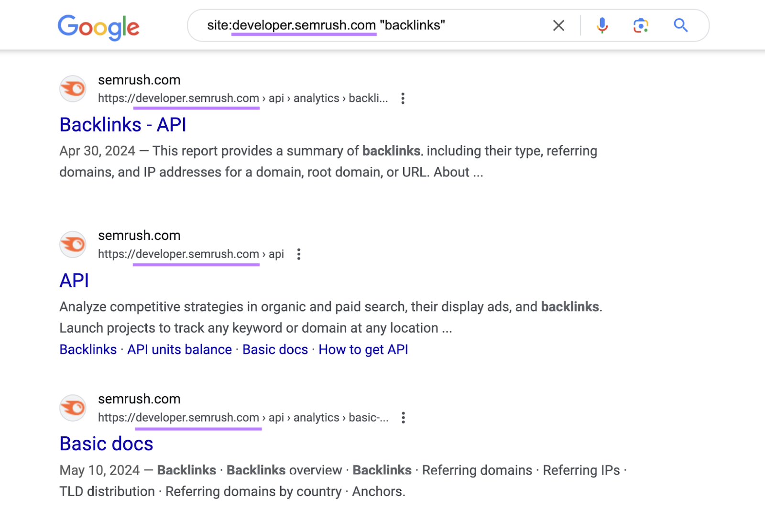Screen dimensions: 765x532
Task: Open the three-dot menu for Backlinks - API result
Action: coord(403,98)
